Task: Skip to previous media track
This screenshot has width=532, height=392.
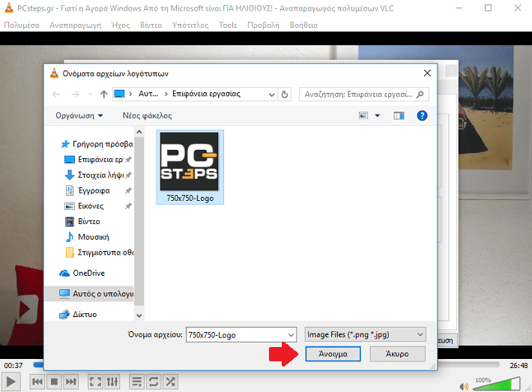Action: coord(37,382)
